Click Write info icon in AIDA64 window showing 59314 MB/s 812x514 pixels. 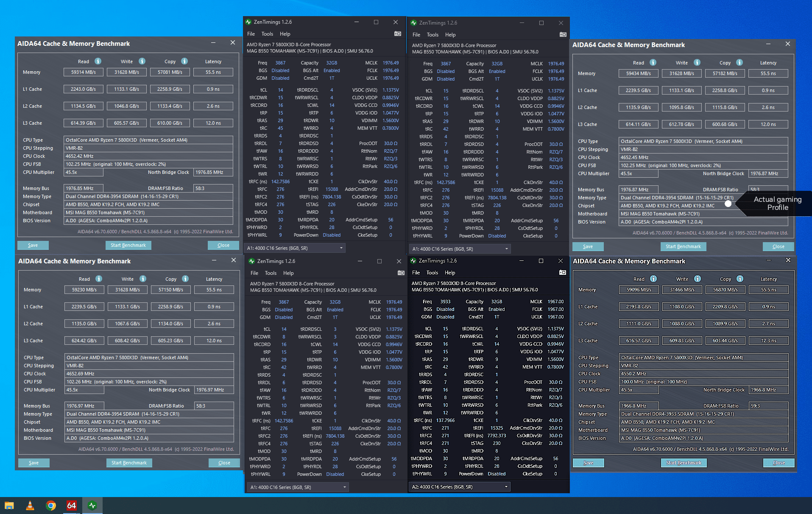click(x=142, y=61)
